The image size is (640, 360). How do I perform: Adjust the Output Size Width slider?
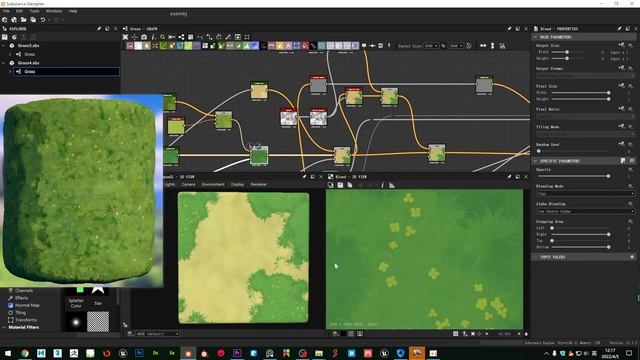coord(567,52)
